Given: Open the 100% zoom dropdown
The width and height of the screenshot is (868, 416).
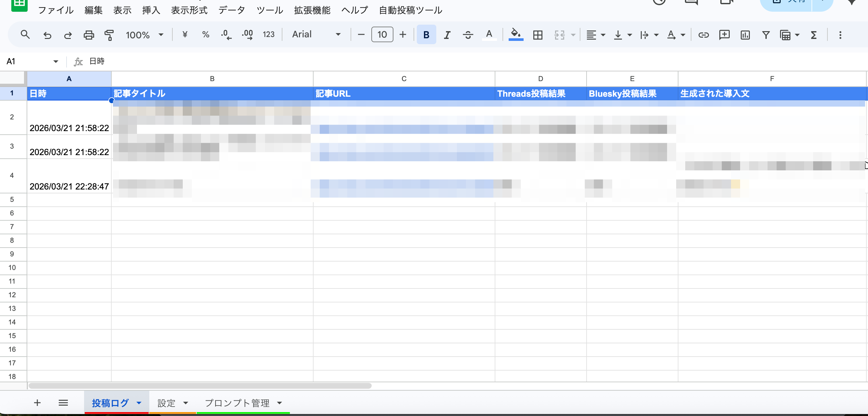Looking at the screenshot, I should coord(144,35).
